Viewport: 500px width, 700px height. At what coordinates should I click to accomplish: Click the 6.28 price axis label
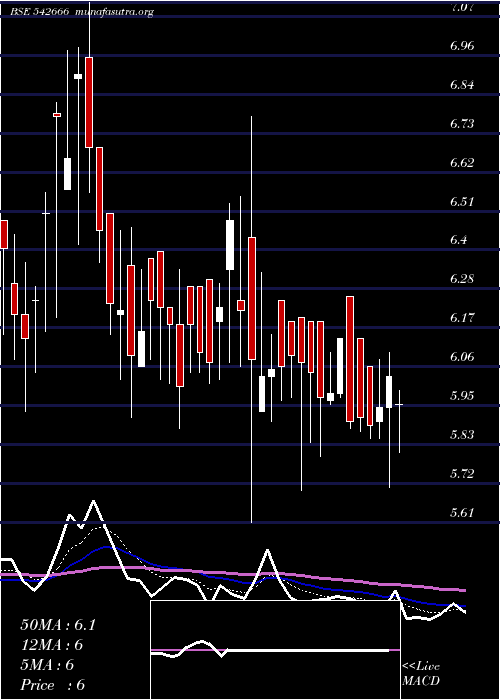[x=462, y=279]
